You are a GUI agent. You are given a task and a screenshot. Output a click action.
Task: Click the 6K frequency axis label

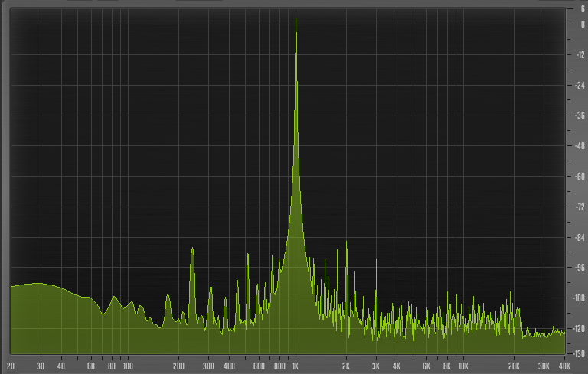[x=426, y=366]
